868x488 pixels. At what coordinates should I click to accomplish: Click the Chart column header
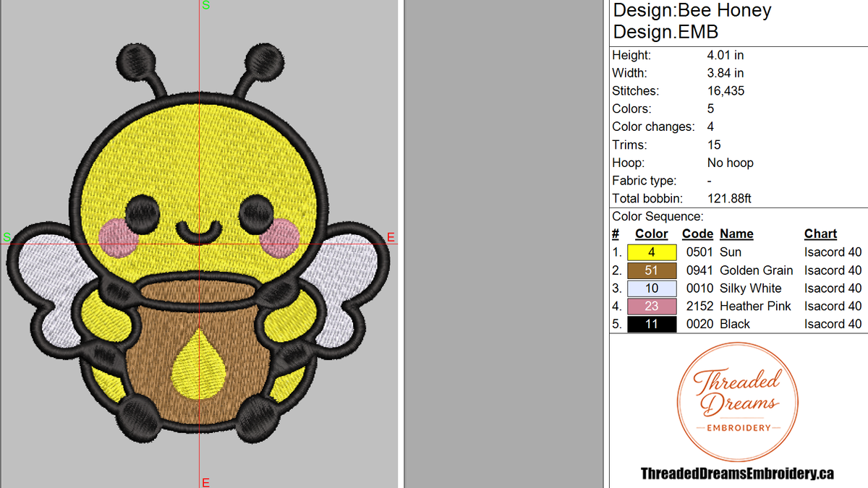point(820,234)
